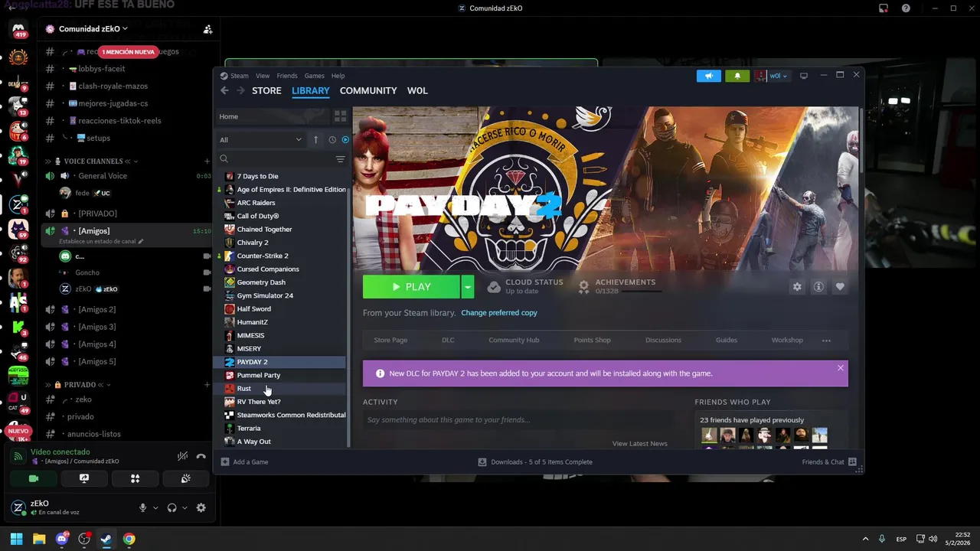Open the All games filter dropdown

[260, 139]
